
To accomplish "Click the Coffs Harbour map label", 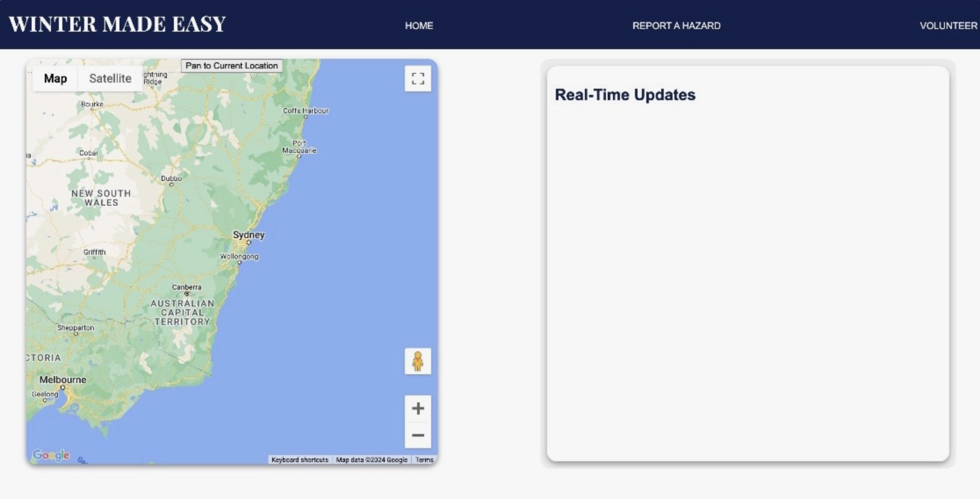I will pos(306,111).
